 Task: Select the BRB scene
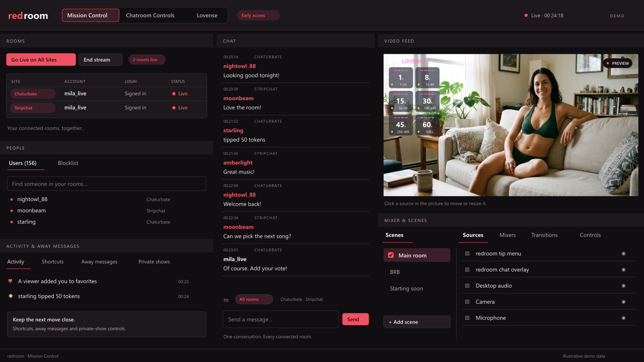tap(395, 272)
